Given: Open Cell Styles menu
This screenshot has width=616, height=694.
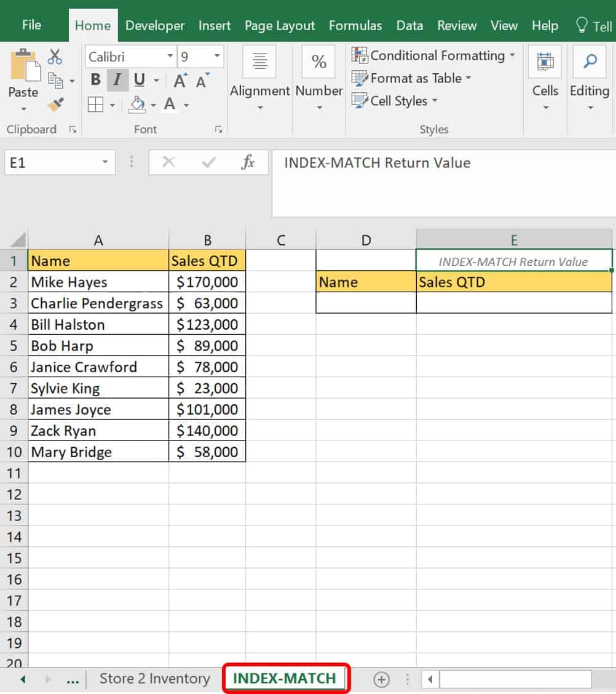Looking at the screenshot, I should (x=395, y=100).
